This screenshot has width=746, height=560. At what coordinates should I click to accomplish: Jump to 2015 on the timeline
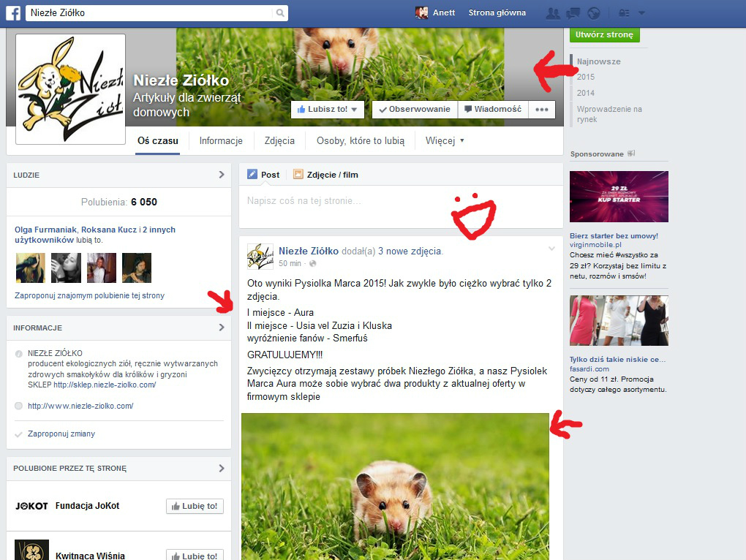pos(586,77)
